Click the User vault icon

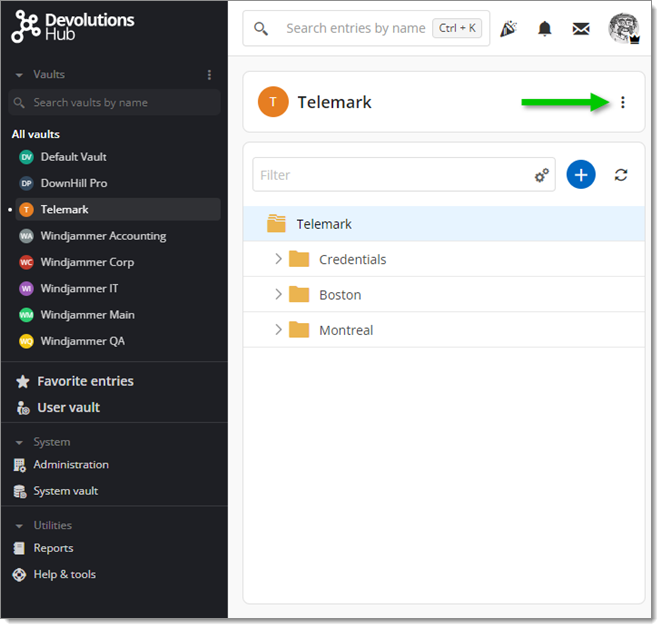tap(23, 408)
